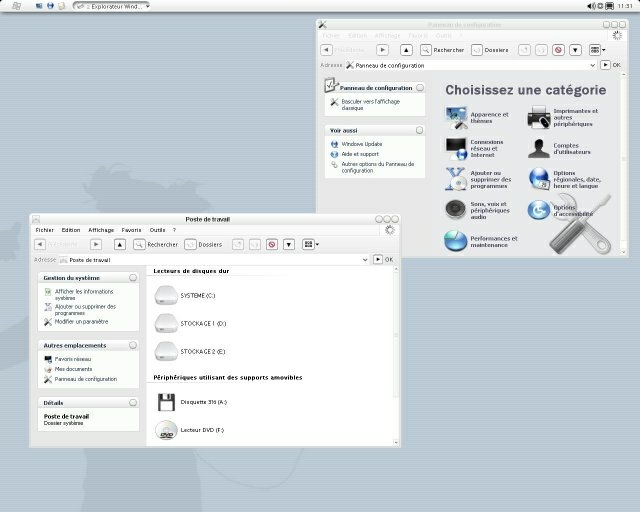Viewport: 640px width, 512px height.
Task: Click scroll-down arrow in Poste de travail
Action: (396, 443)
